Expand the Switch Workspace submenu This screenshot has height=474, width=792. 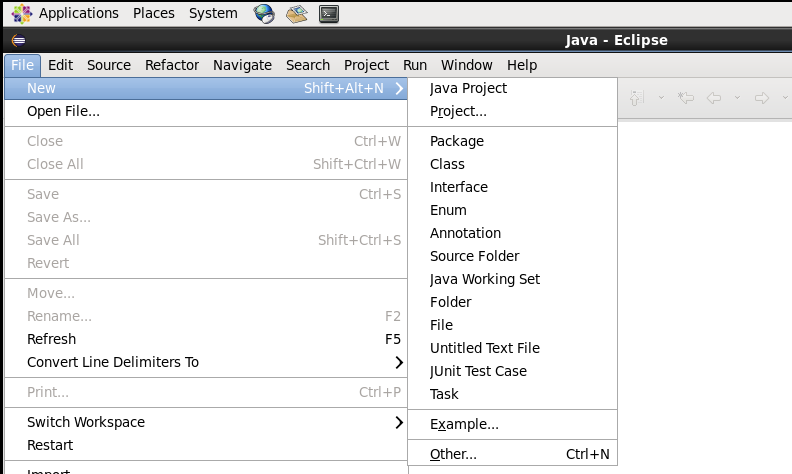(399, 422)
